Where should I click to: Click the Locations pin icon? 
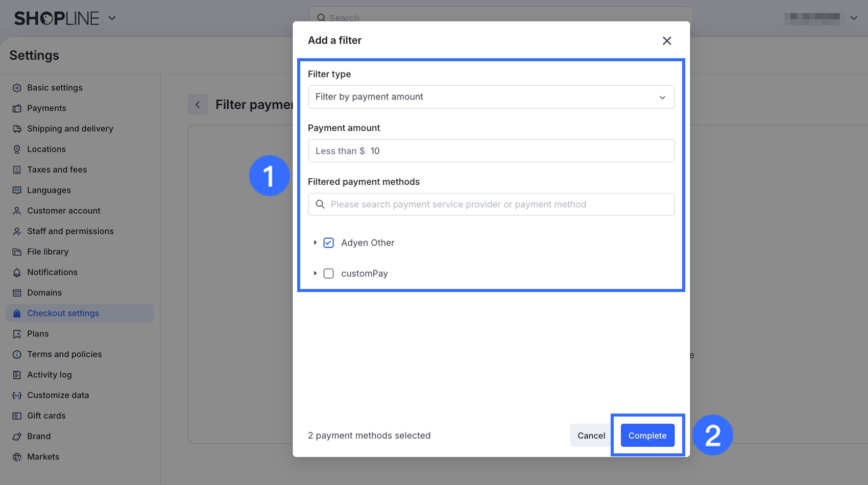tap(17, 149)
